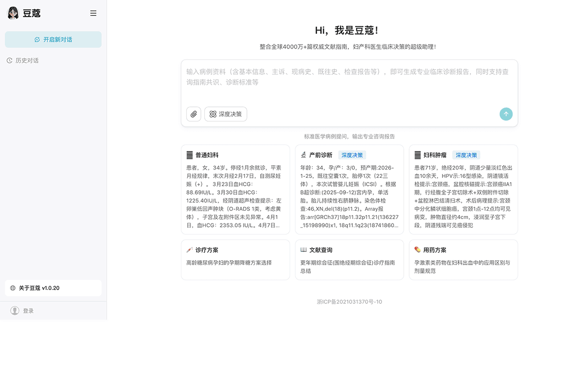The width and height of the screenshot is (588, 370).
Task: Open chat history (历史对话)
Action: [26, 61]
